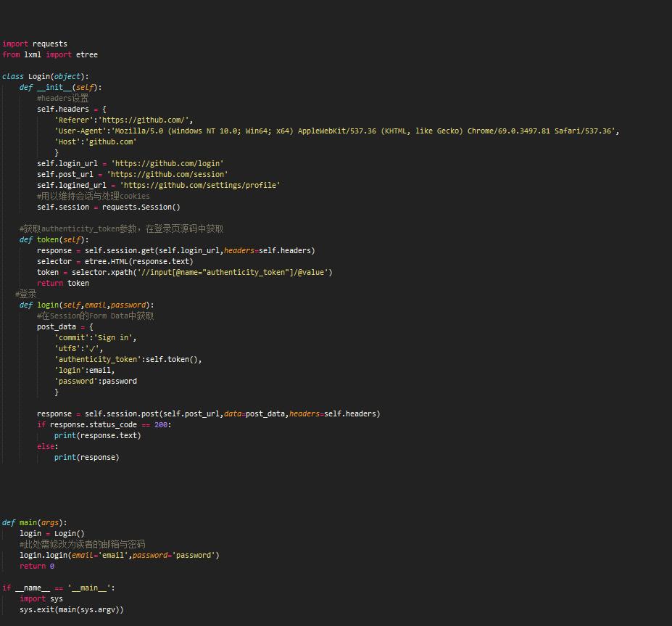Click the 'import sys' line
This screenshot has width=672, height=626.
click(41, 598)
